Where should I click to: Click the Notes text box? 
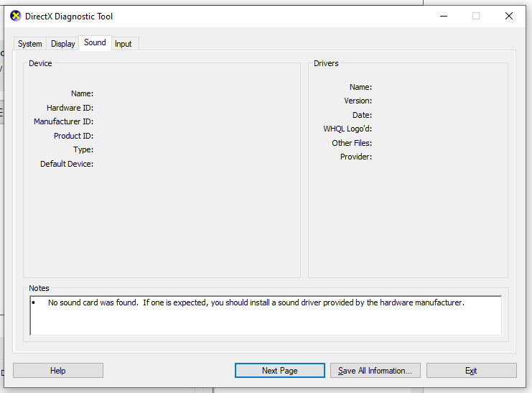266,315
